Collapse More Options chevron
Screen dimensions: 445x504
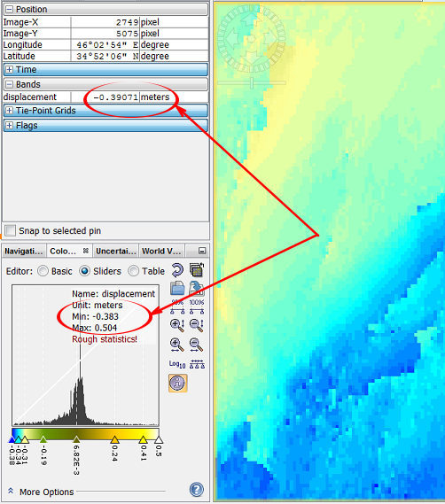(11, 491)
